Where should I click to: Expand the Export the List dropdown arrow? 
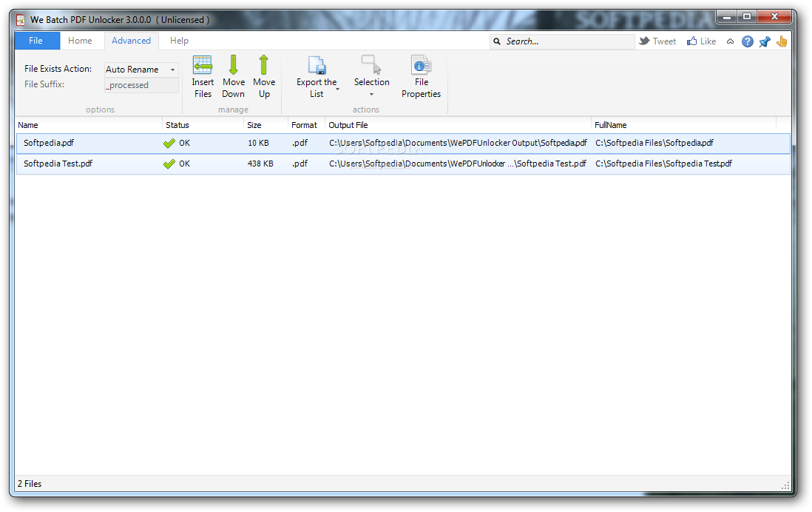pos(338,89)
